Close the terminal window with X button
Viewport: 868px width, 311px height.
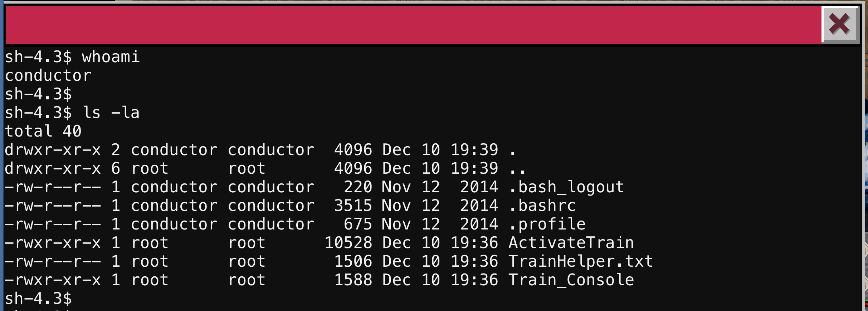839,24
